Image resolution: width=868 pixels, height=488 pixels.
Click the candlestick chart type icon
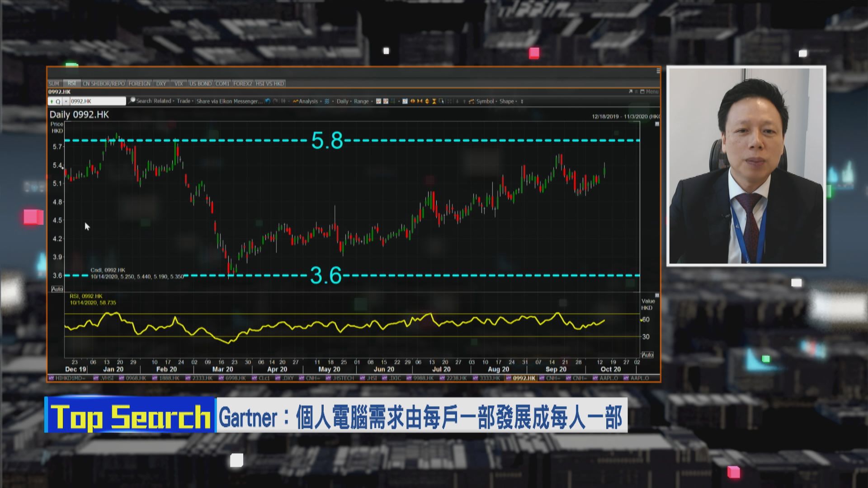coord(378,101)
